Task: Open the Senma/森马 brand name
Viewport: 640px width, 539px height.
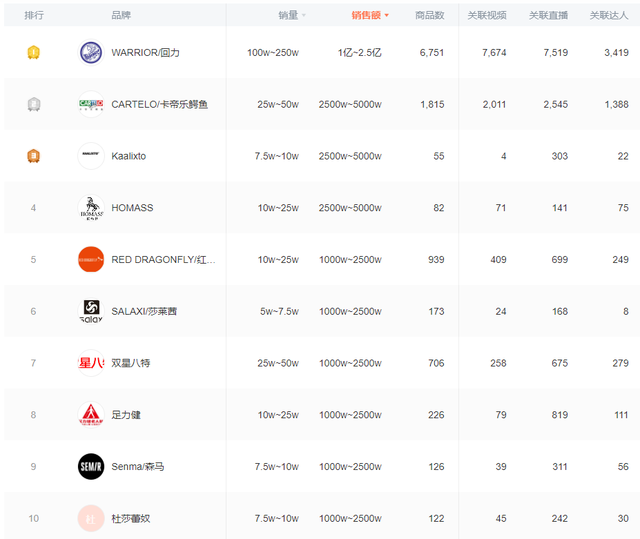Action: (138, 466)
